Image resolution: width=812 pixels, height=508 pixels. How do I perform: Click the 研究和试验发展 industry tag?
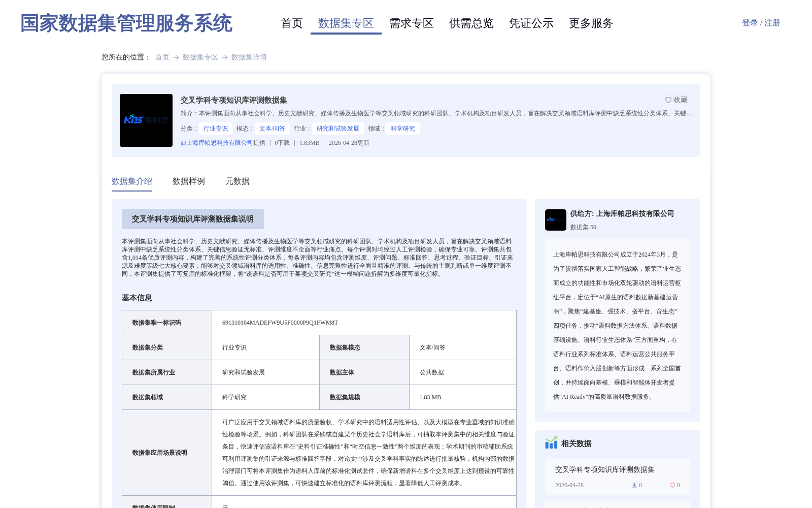[x=338, y=129]
